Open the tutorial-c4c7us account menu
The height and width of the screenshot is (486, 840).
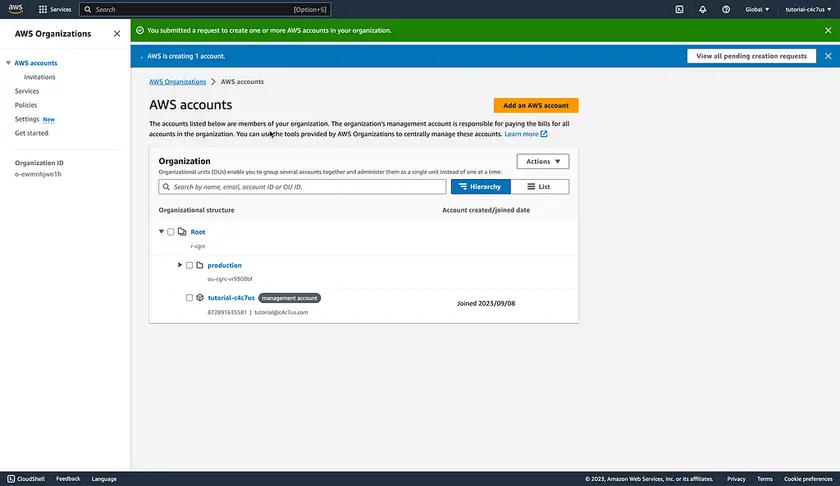pyautogui.click(x=808, y=9)
